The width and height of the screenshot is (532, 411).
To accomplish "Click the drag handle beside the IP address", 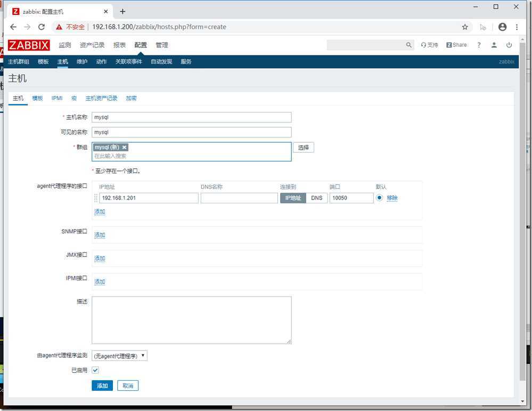I will coord(96,198).
